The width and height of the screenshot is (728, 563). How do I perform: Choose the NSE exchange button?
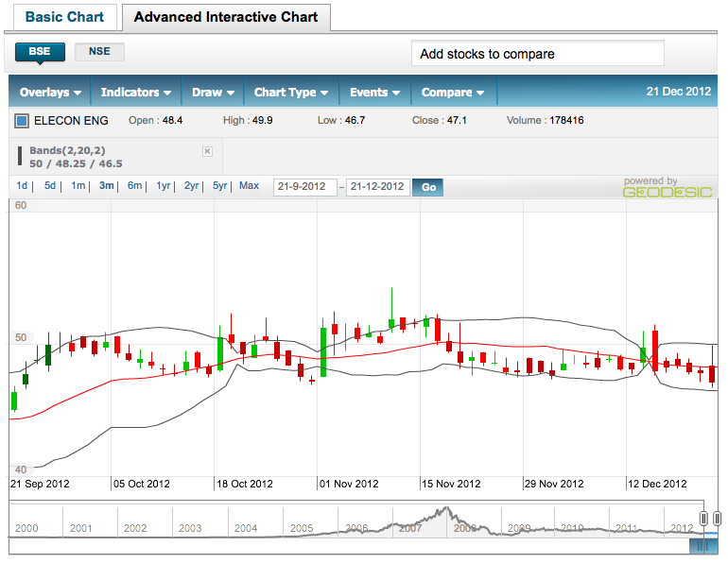[99, 51]
